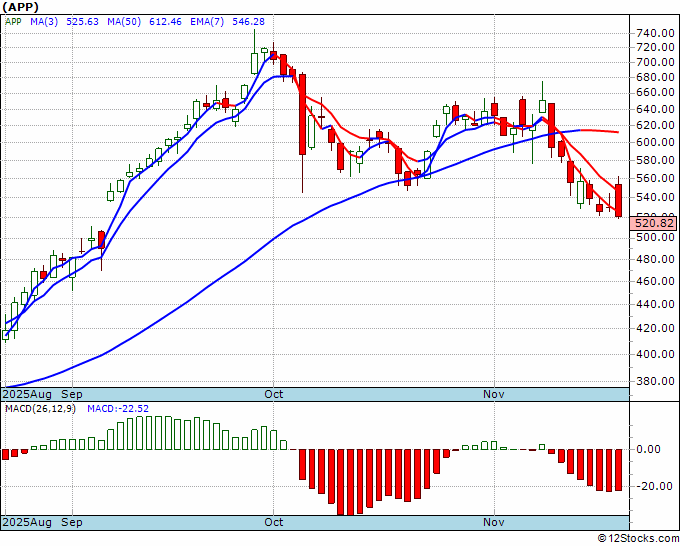Viewport: 680px width, 546px height.
Task: Click the 700.00 price axis label
Action: point(655,62)
